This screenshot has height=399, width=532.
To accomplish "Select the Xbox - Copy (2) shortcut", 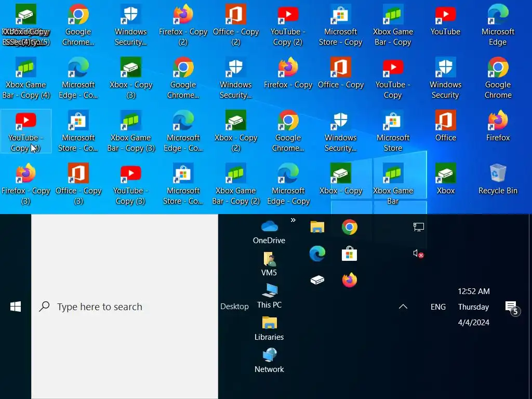I will coord(236,130).
